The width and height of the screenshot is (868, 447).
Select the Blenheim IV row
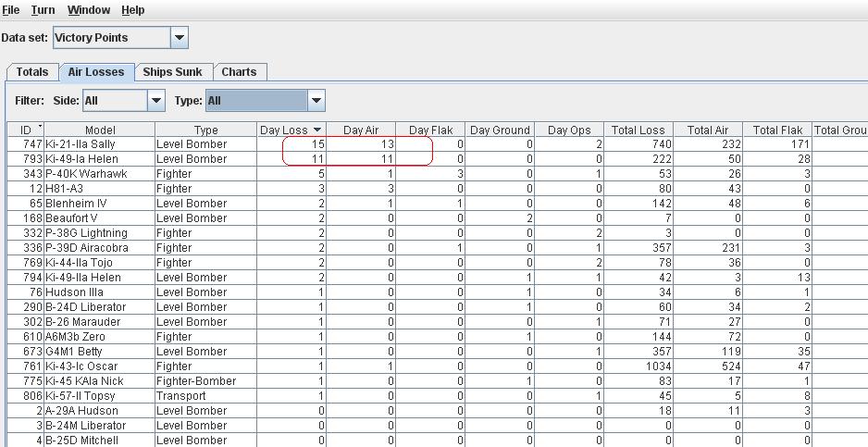pos(438,204)
